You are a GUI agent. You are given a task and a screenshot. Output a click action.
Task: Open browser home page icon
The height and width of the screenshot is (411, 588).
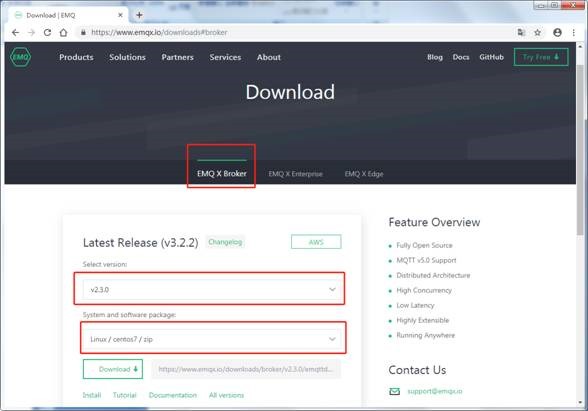(x=63, y=33)
